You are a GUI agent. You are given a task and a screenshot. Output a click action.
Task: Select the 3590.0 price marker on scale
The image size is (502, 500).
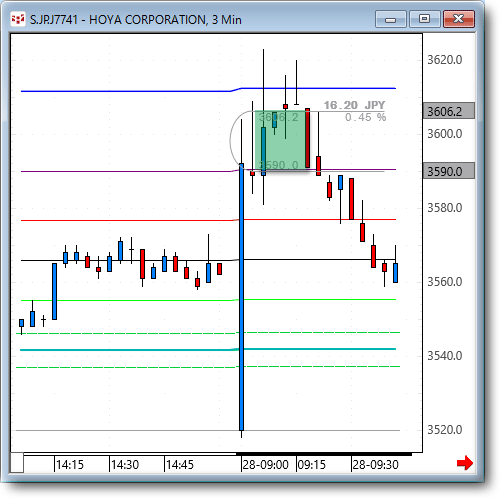[x=449, y=171]
